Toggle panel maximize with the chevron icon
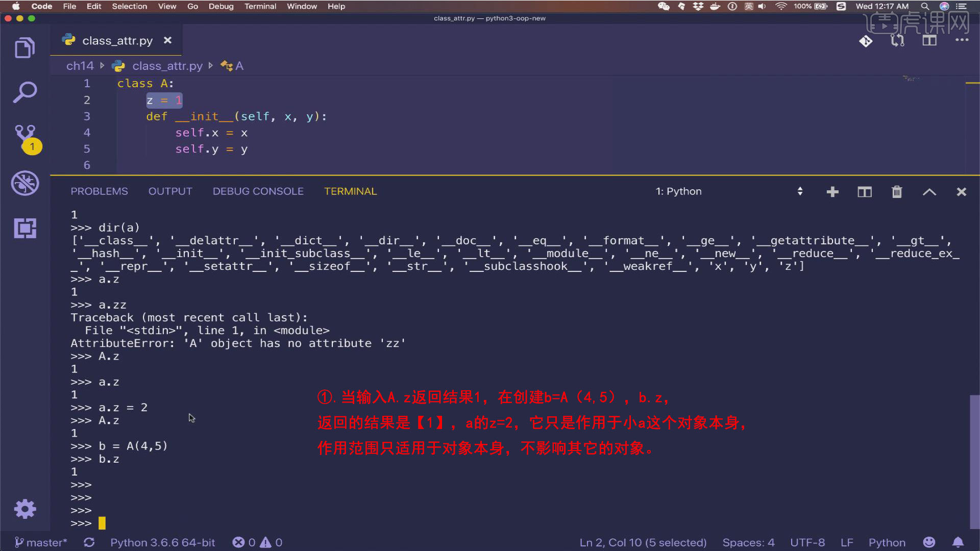The image size is (980, 551). tap(929, 192)
